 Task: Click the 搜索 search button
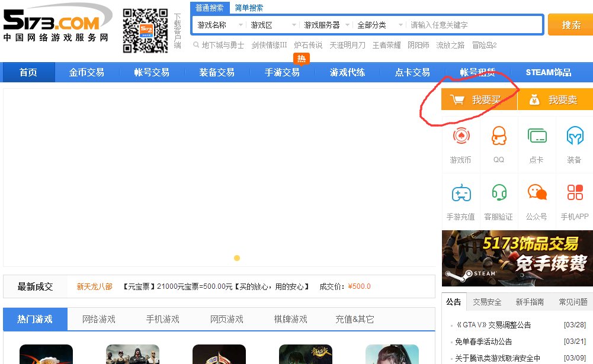pyautogui.click(x=570, y=24)
